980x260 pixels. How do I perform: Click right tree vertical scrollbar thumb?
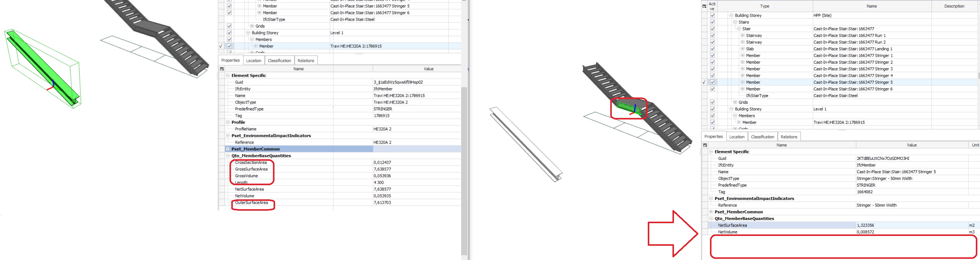[x=979, y=75]
